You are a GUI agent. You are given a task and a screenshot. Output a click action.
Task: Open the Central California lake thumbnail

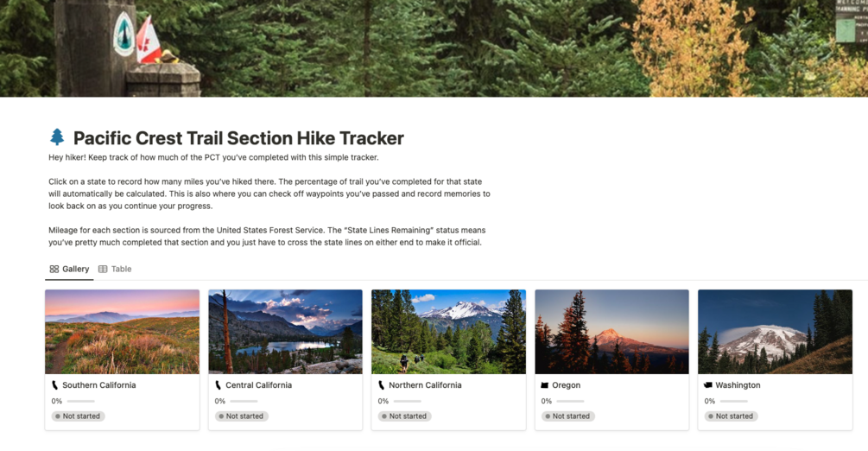(285, 331)
